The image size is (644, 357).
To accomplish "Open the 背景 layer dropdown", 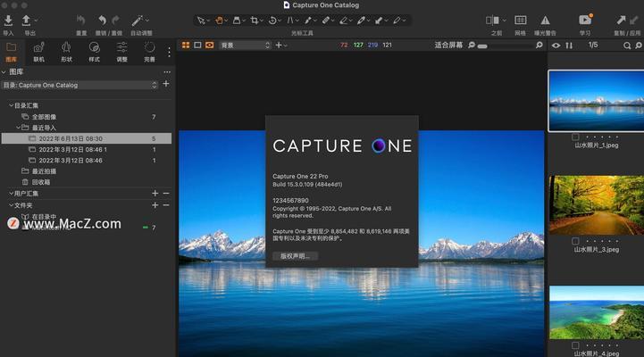I will [245, 45].
